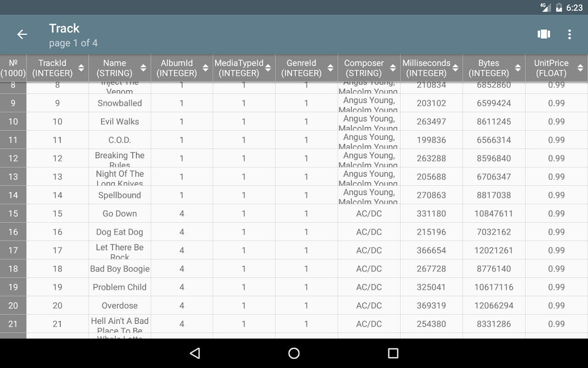Select Bytes value 7032162
Viewport: 588px width, 368px height.
coord(494,232)
